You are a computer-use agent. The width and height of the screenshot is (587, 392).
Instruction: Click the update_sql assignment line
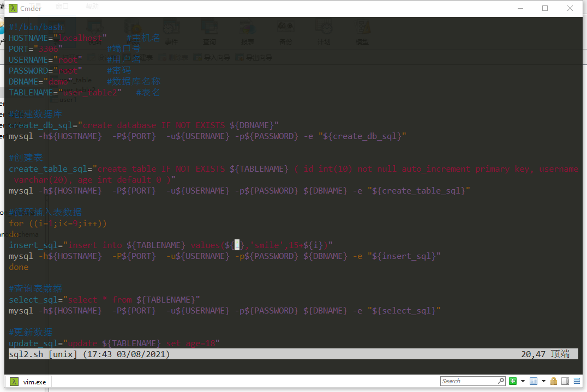pyautogui.click(x=114, y=343)
